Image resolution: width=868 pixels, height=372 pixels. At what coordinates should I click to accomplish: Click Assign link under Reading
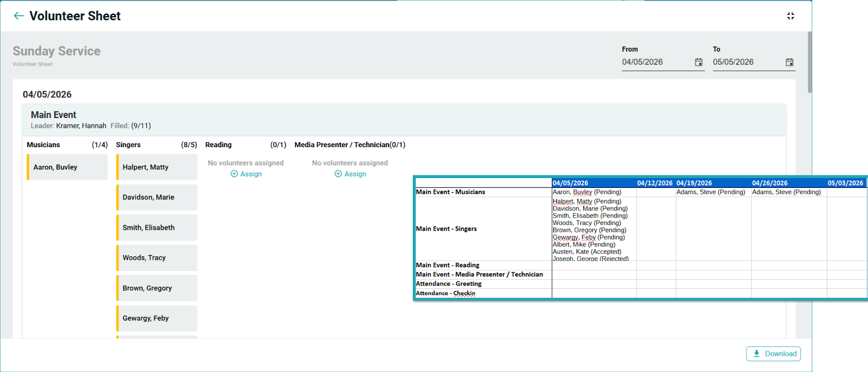251,174
